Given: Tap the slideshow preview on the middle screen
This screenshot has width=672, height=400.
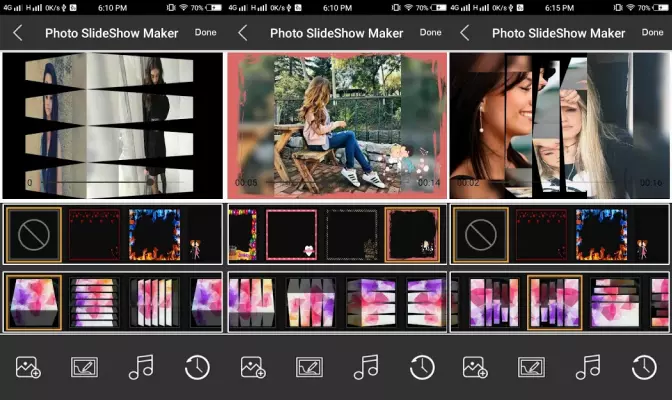Looking at the screenshot, I should [x=336, y=124].
